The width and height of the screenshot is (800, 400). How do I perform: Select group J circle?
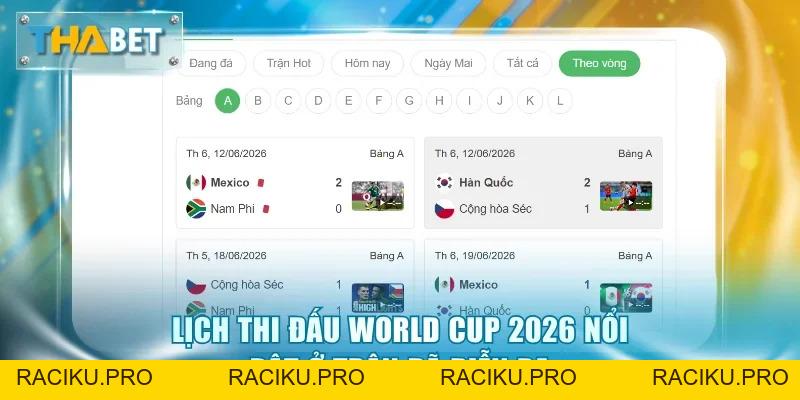pos(499,101)
